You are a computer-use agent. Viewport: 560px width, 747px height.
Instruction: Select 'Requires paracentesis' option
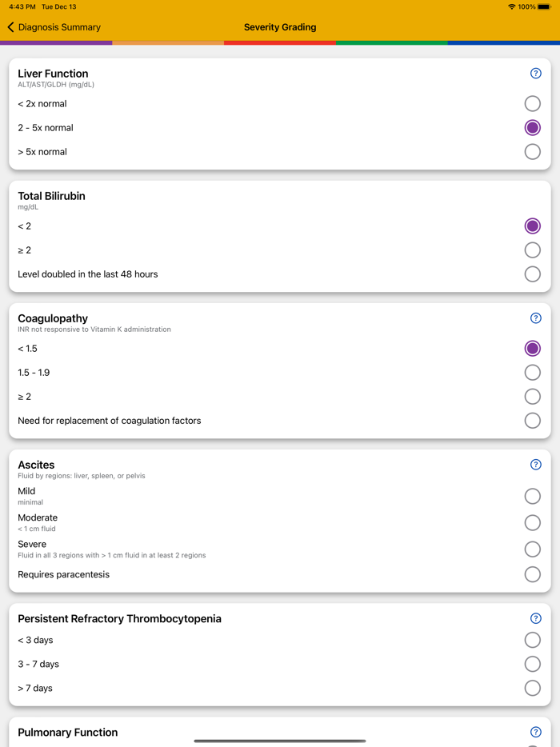point(532,573)
